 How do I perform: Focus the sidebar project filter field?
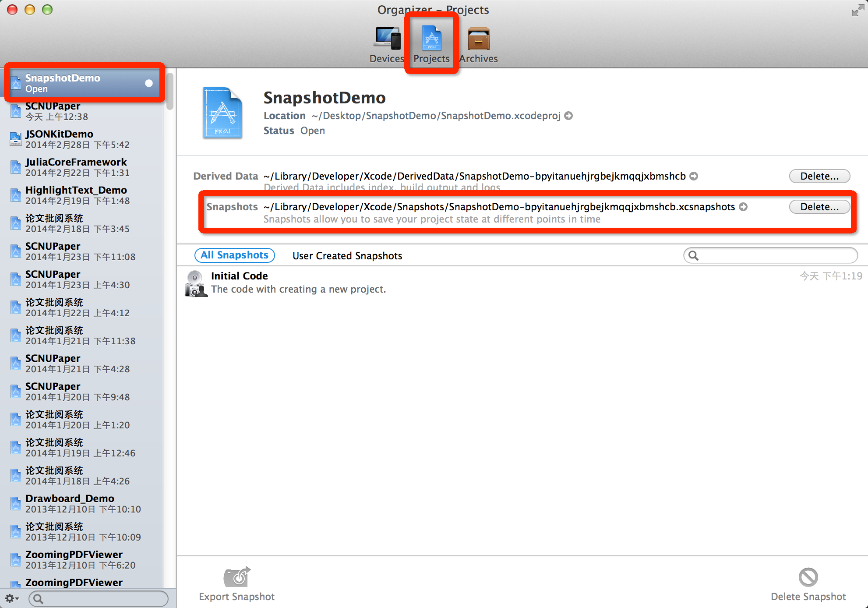tap(99, 599)
